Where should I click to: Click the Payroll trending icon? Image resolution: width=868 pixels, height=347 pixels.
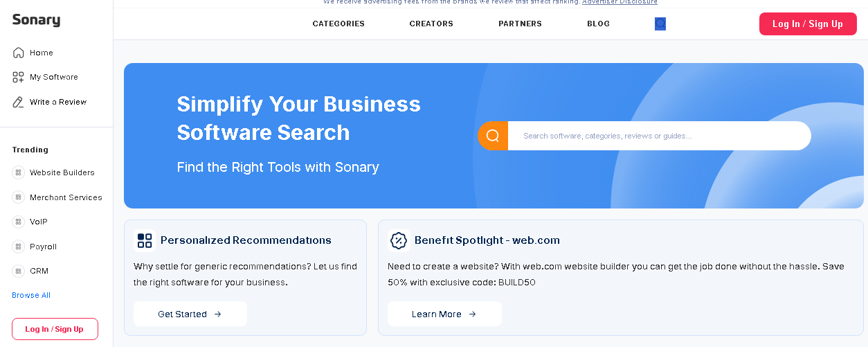point(18,247)
